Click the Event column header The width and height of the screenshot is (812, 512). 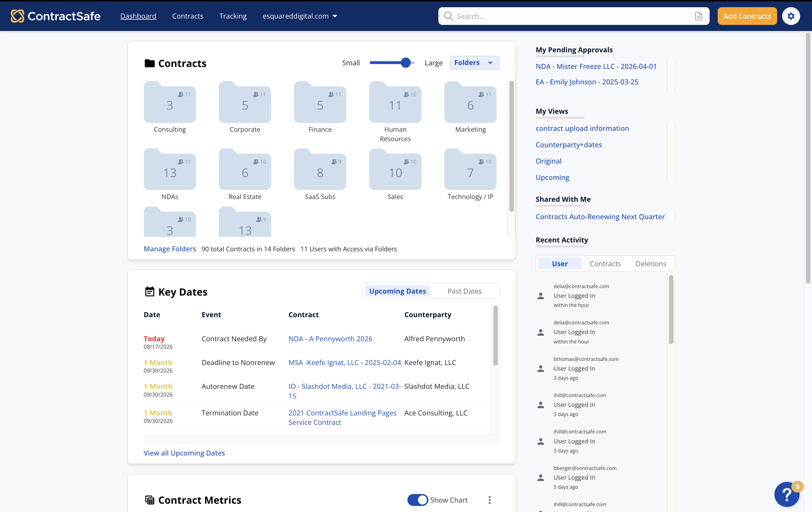click(x=211, y=315)
